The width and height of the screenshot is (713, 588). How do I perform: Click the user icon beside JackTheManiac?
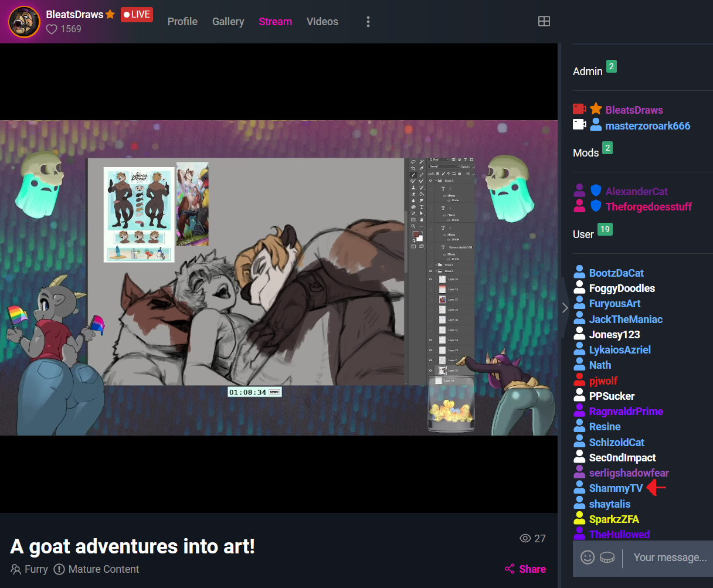579,318
